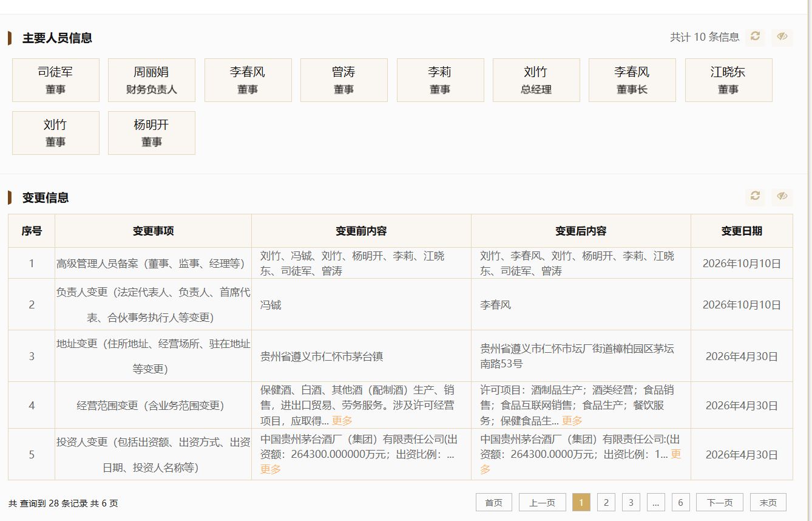This screenshot has height=521, width=812.
Task: Select page 1 in pagination
Action: click(581, 503)
